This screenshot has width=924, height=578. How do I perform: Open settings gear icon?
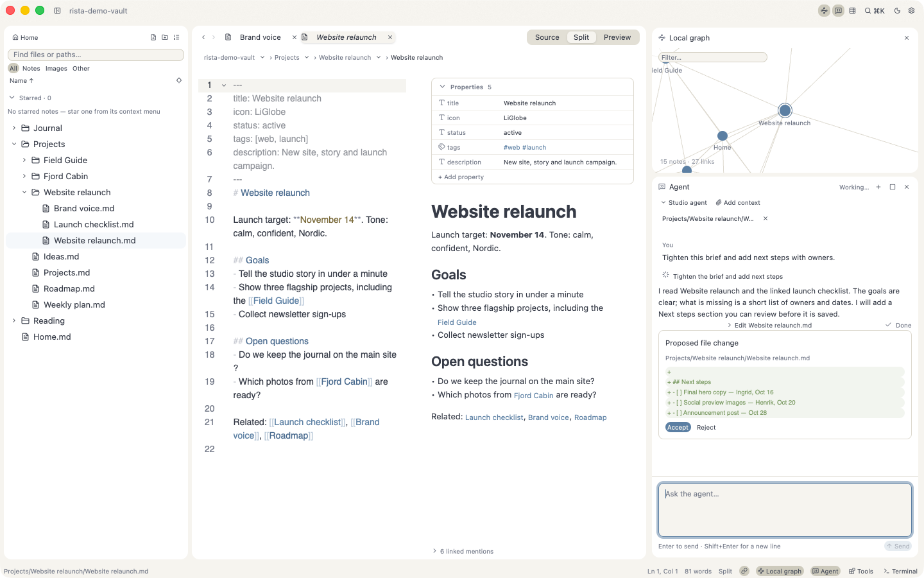click(x=911, y=10)
